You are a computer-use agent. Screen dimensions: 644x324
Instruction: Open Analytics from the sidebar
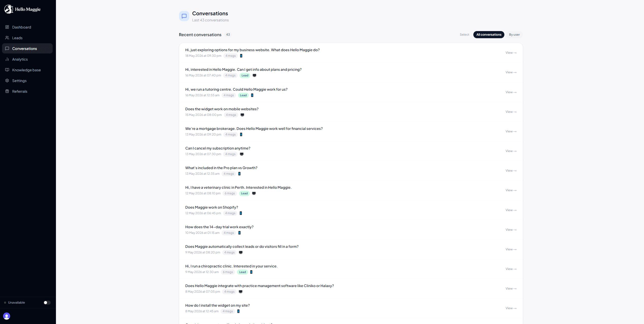pos(27,59)
